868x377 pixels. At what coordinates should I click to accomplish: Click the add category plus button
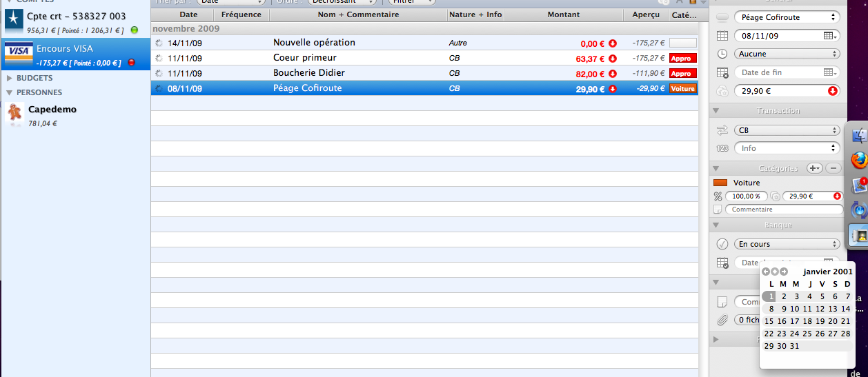click(814, 168)
